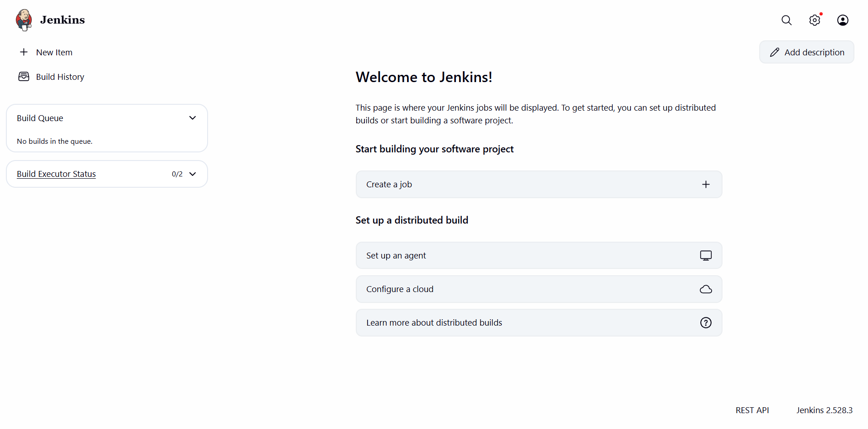The width and height of the screenshot is (868, 429).
Task: Open Manage Jenkins gear icon
Action: pos(815,20)
